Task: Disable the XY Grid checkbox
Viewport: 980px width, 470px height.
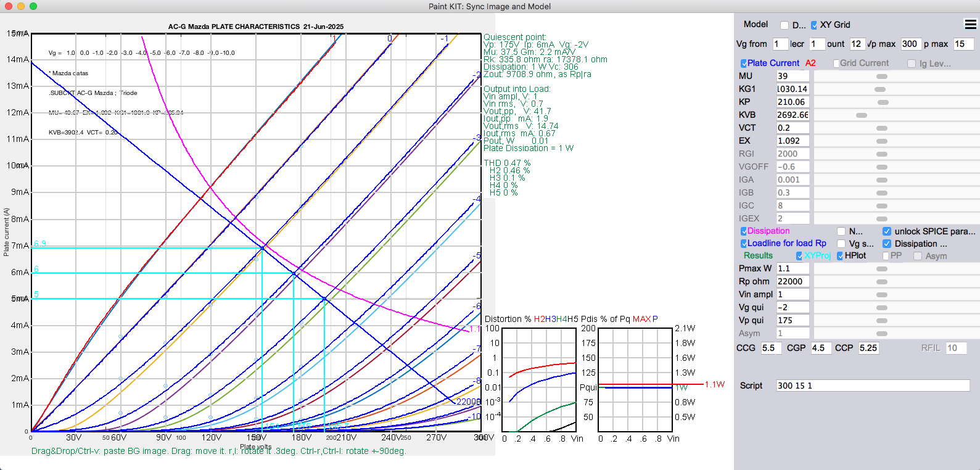Action: point(814,25)
